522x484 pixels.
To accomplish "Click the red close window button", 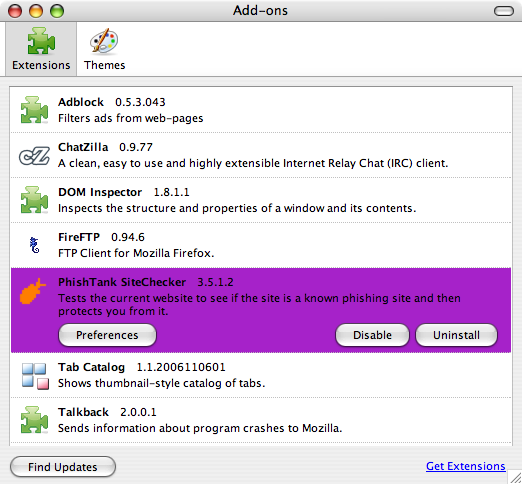I will tap(15, 11).
